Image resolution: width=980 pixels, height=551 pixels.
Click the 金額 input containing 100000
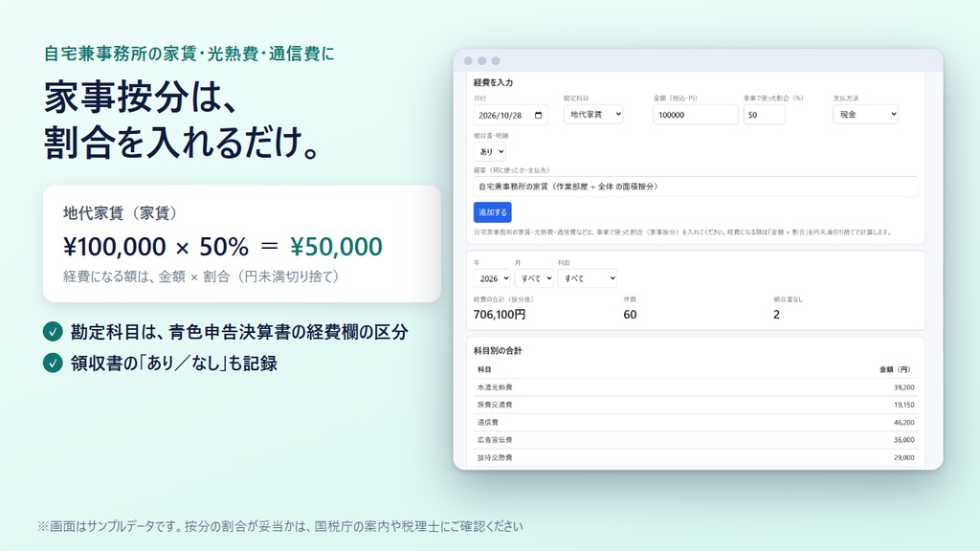pyautogui.click(x=696, y=115)
